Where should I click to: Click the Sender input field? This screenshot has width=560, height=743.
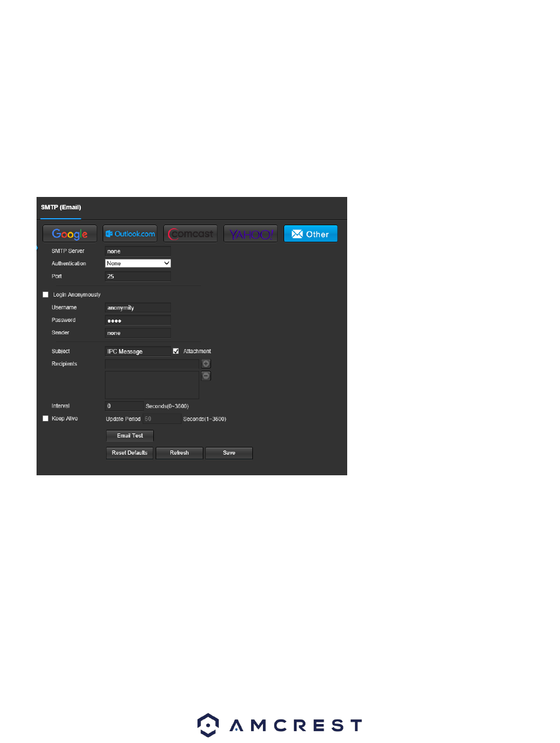[138, 333]
